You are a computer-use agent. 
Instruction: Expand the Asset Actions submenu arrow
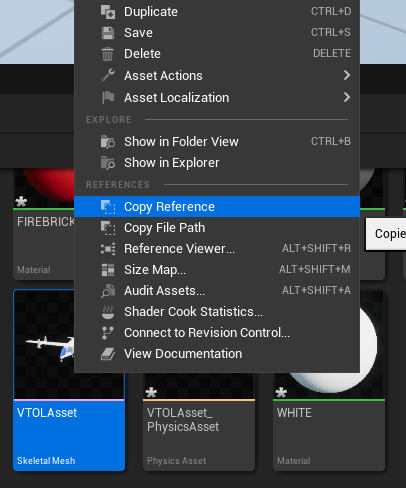coord(347,75)
